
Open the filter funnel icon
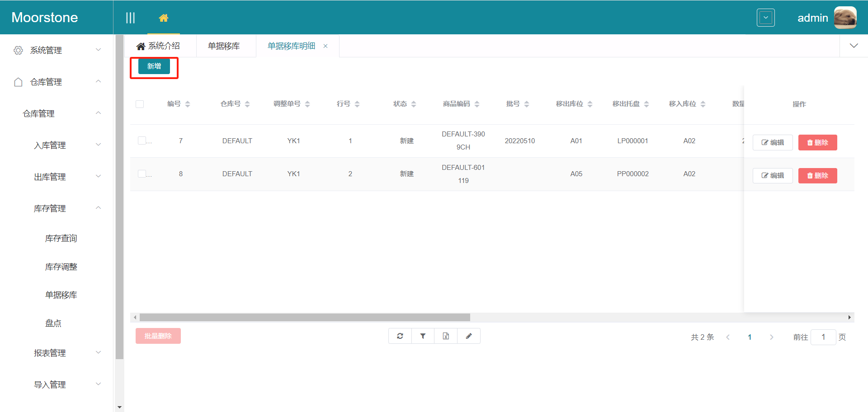pos(423,336)
